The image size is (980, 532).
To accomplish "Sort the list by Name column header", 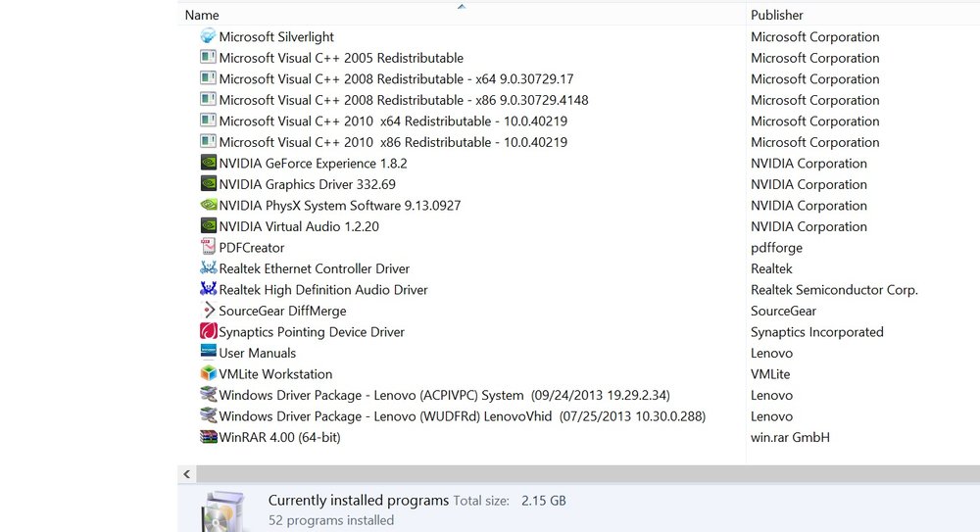I will tap(202, 15).
